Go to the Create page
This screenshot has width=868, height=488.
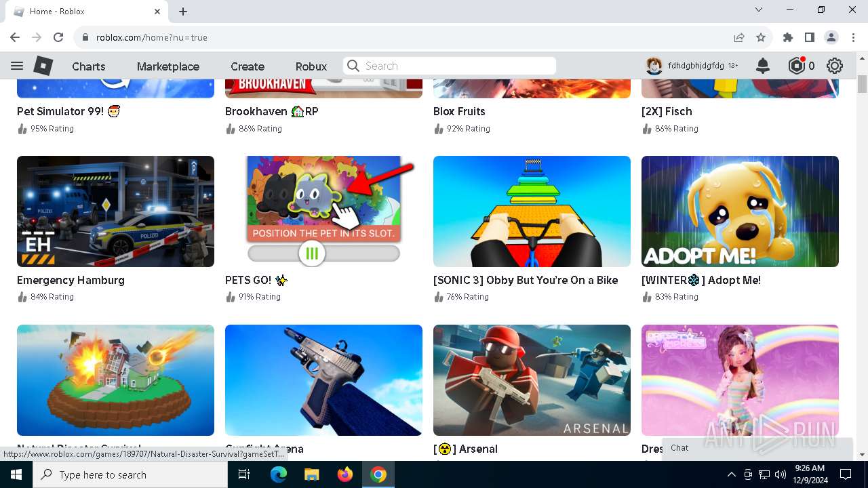[x=248, y=66]
